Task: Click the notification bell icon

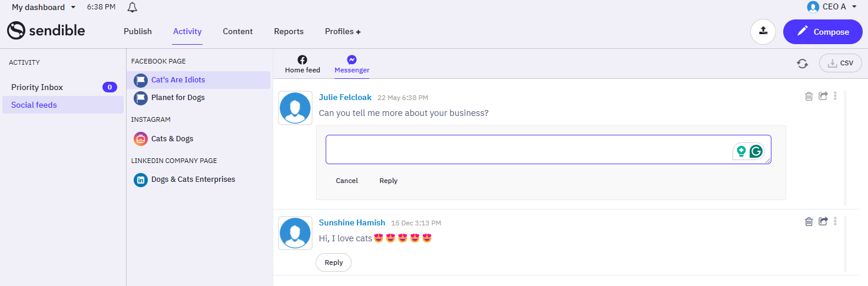Action: point(132,7)
